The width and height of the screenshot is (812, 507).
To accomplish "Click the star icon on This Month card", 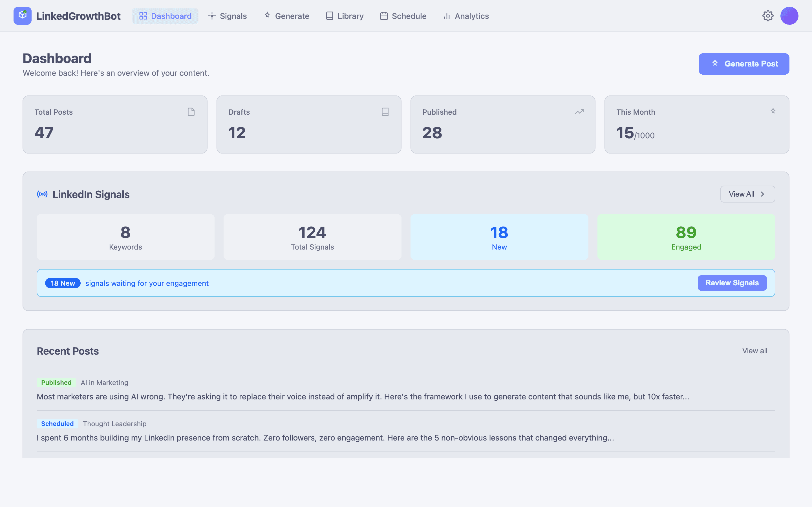I will [773, 111].
